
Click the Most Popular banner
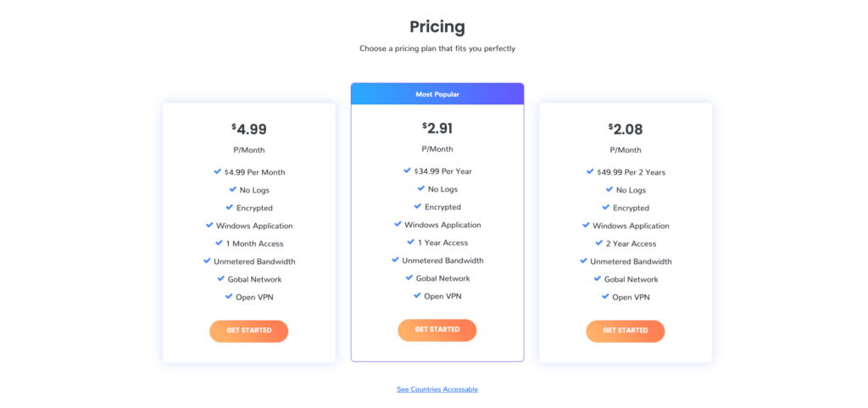click(437, 94)
